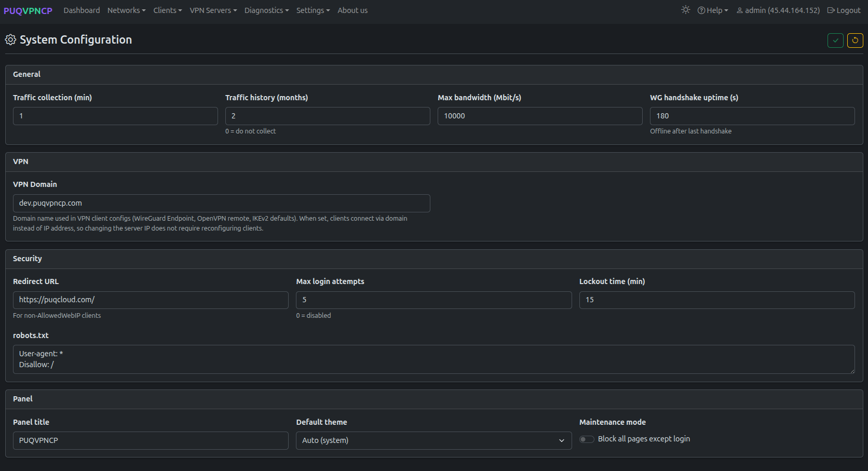
Task: Edit the Max bandwidth (Mbit/s) field
Action: click(540, 116)
